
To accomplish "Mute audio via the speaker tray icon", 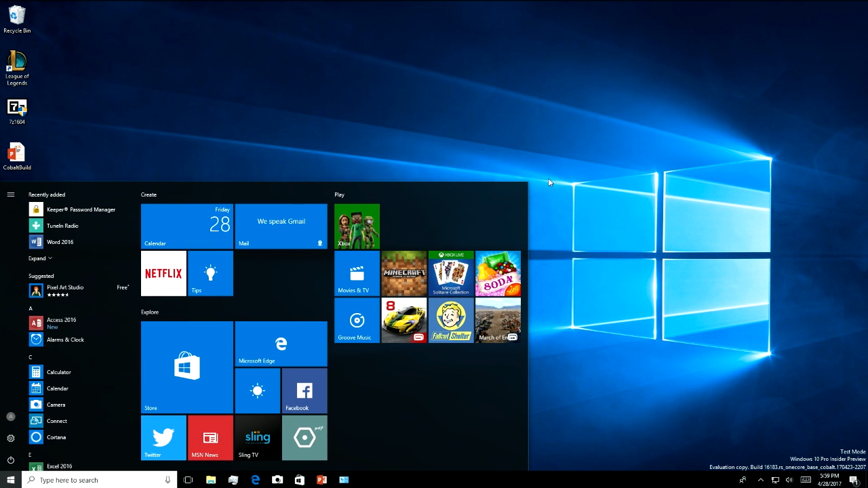I will 789,480.
